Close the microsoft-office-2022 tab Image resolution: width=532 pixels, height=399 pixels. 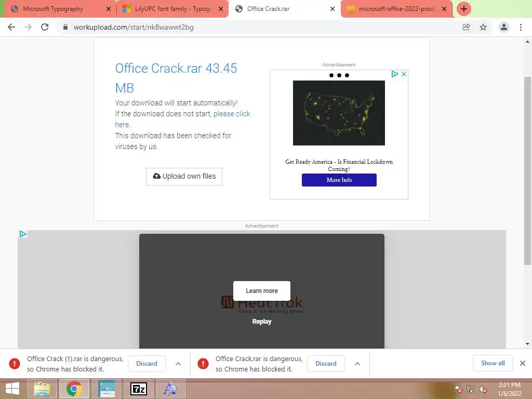point(444,9)
